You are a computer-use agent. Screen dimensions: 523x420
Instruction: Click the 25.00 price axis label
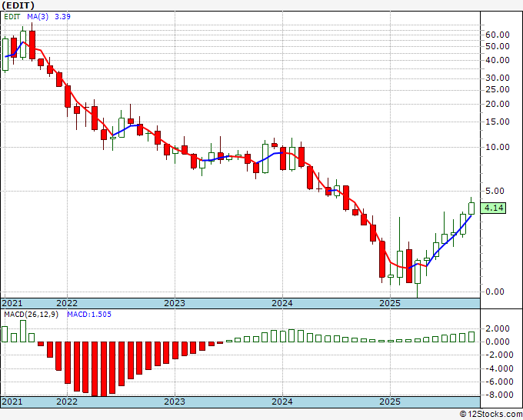coord(498,90)
